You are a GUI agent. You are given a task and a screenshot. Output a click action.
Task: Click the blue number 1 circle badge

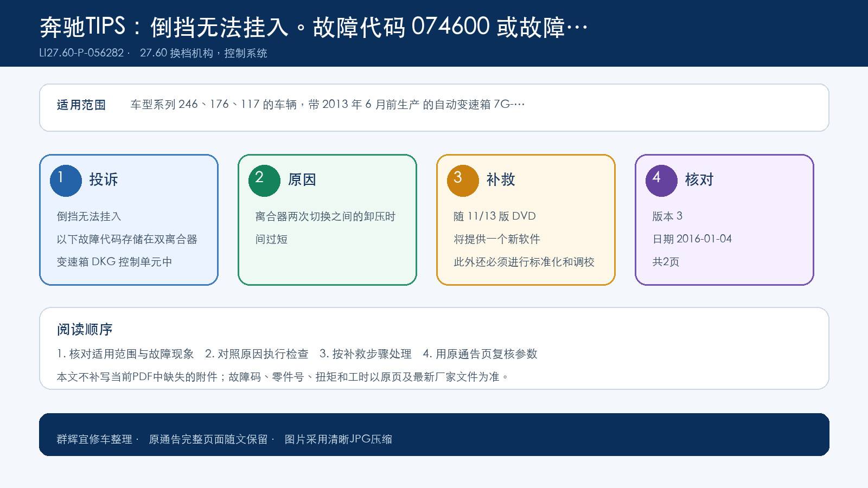[x=66, y=181]
